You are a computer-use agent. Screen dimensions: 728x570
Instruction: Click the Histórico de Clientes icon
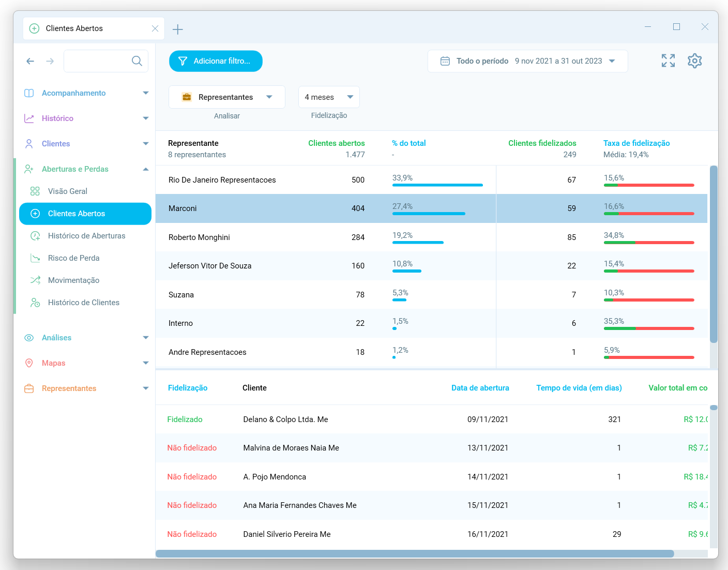point(35,303)
